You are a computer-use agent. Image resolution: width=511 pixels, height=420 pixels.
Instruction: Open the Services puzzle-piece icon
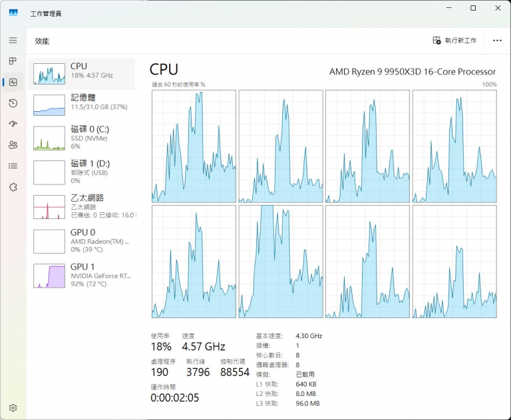(13, 187)
